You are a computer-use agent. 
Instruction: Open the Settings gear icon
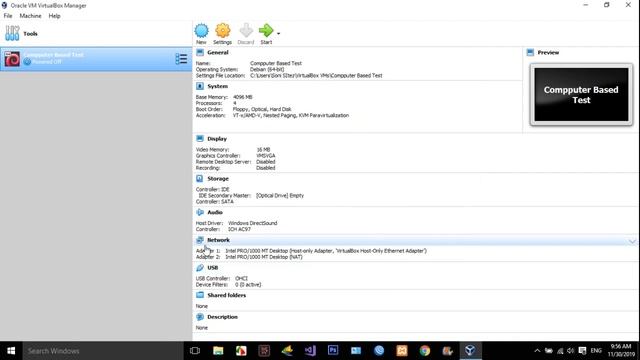222,31
